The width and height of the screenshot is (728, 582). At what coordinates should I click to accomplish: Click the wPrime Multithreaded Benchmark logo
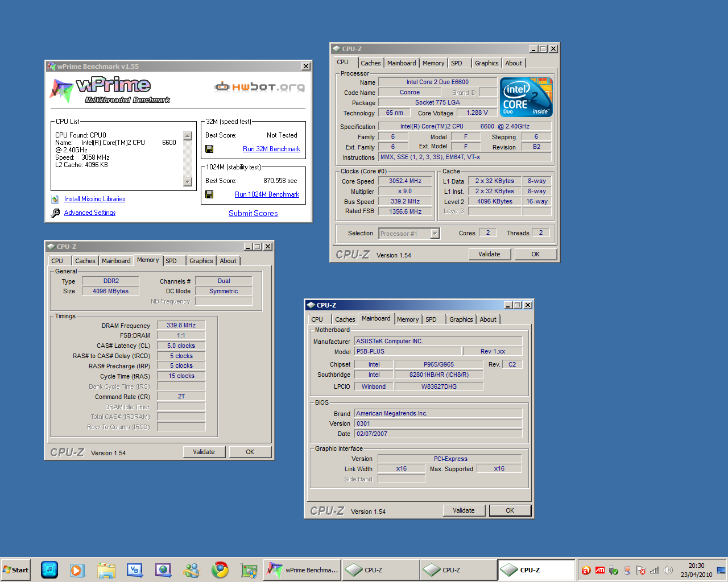[110, 90]
